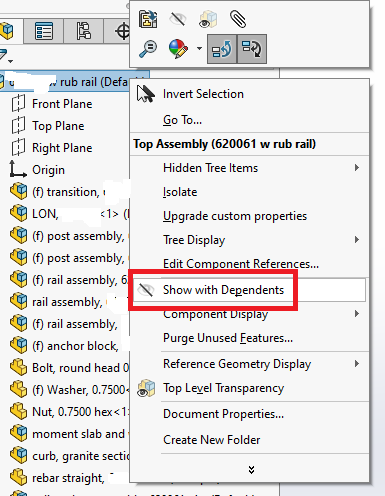Click the paperclip attachment icon
Screen dimensions: 385x496
pos(238,19)
